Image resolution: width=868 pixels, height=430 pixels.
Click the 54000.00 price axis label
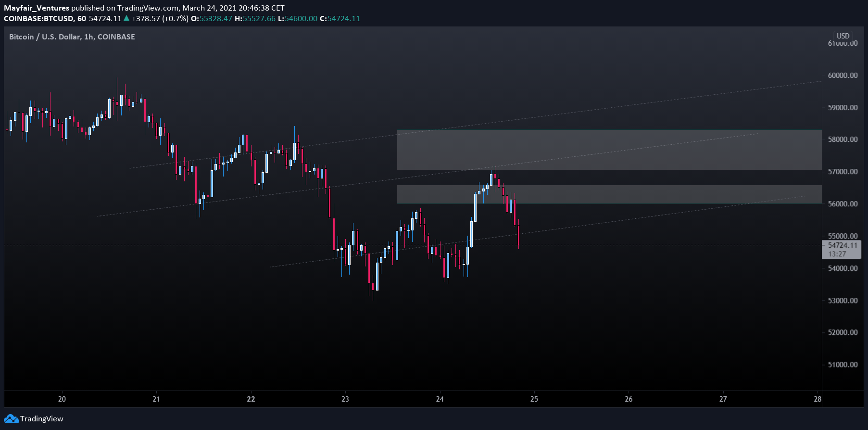tap(843, 268)
